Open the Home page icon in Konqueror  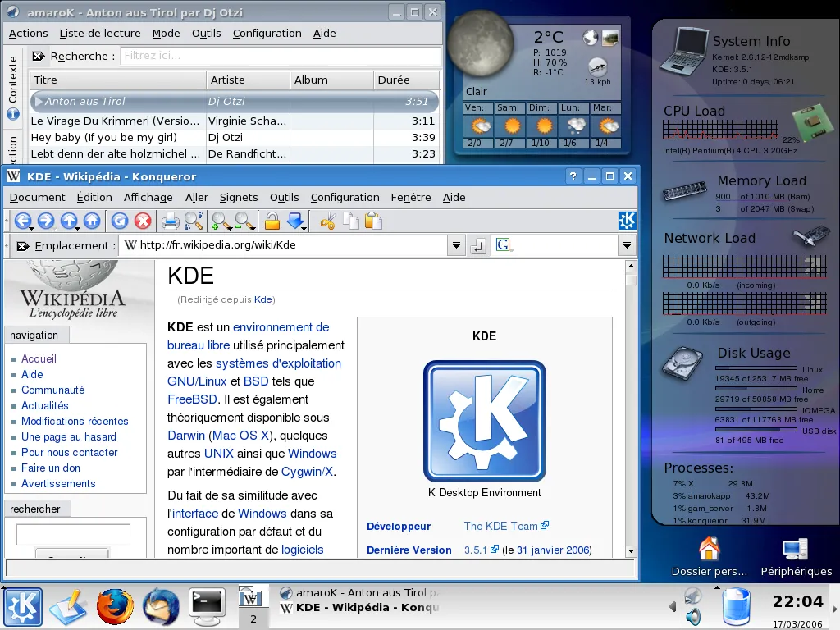click(x=92, y=221)
